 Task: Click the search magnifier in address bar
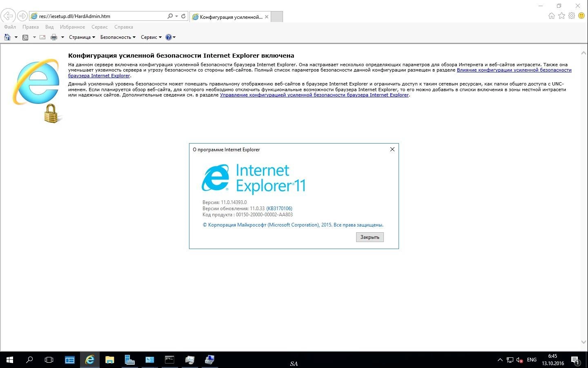[x=170, y=16]
